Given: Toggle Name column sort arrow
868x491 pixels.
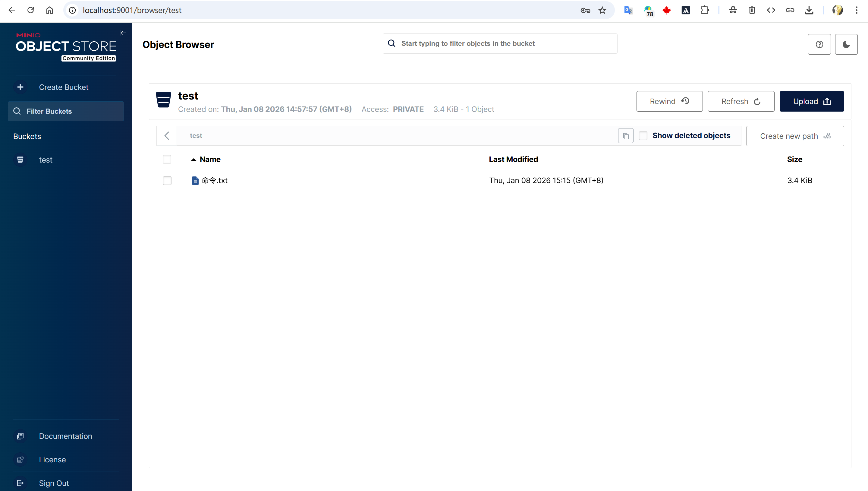Looking at the screenshot, I should (193, 160).
